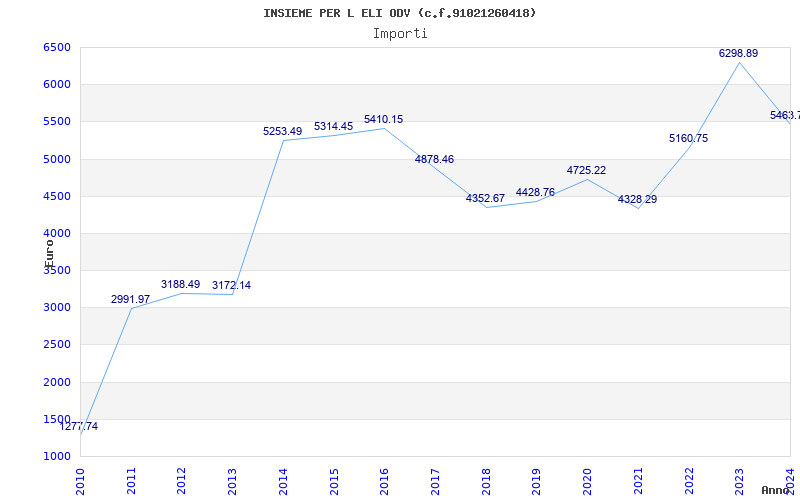This screenshot has height=500, width=800.
Task: Click the 4428.76 data label for 2019
Action: tap(535, 192)
